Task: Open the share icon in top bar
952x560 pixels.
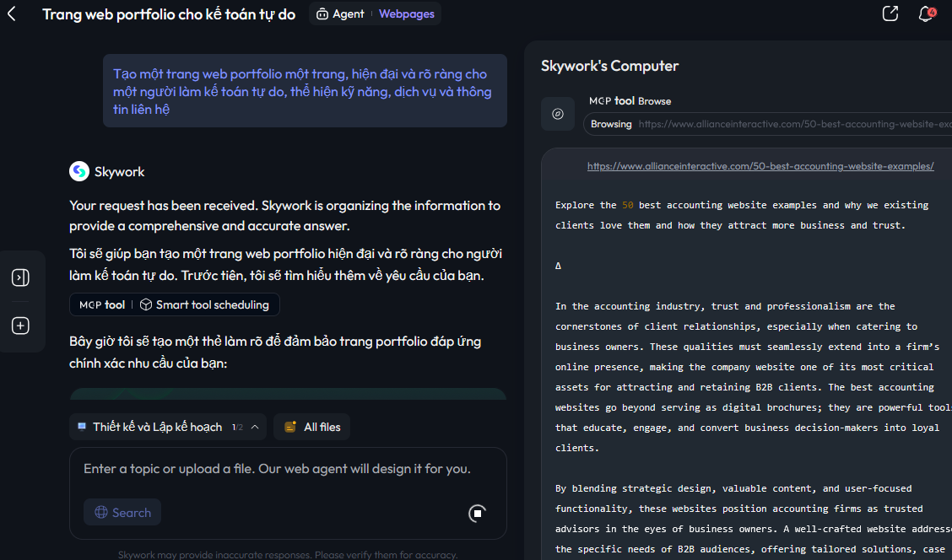Action: [890, 13]
